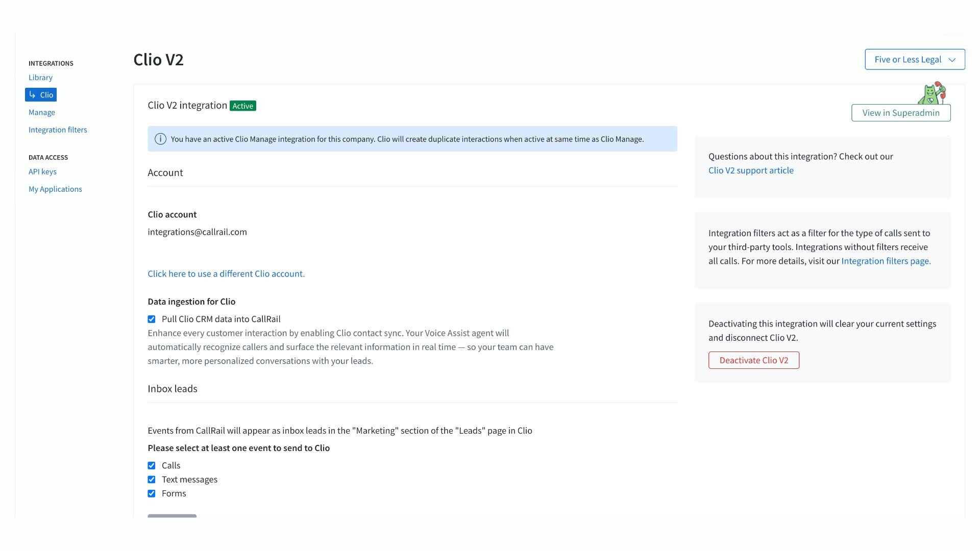Image resolution: width=980 pixels, height=551 pixels.
Task: Select API keys under Data Access
Action: click(x=42, y=171)
